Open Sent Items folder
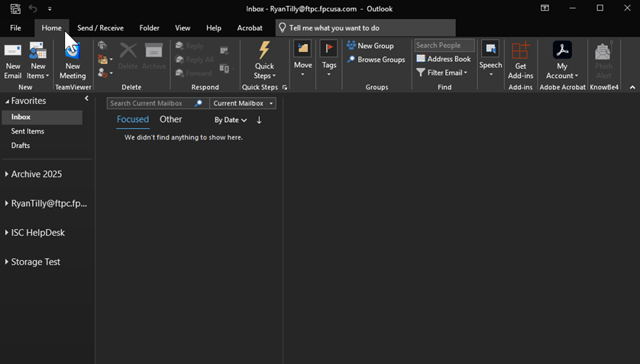This screenshot has height=364, width=640. point(27,131)
